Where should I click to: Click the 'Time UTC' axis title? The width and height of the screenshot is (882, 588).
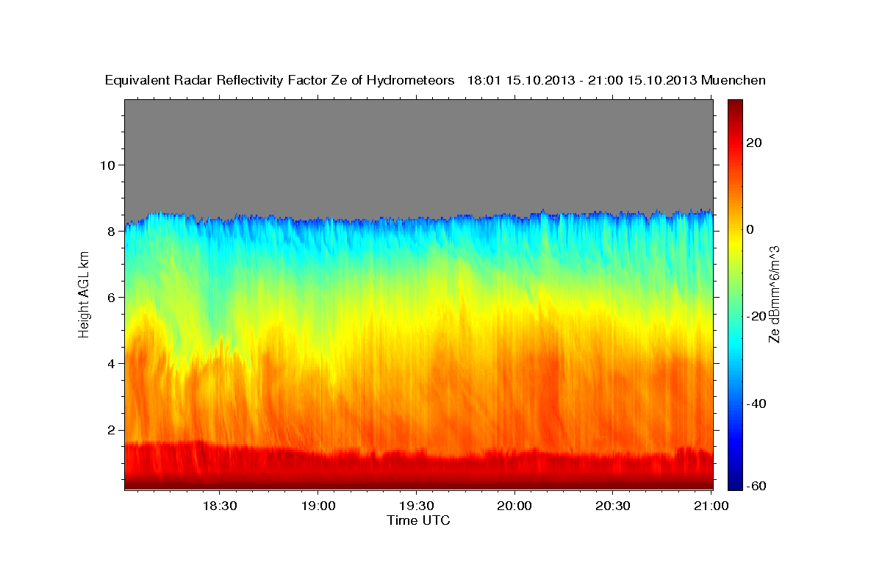tap(418, 520)
